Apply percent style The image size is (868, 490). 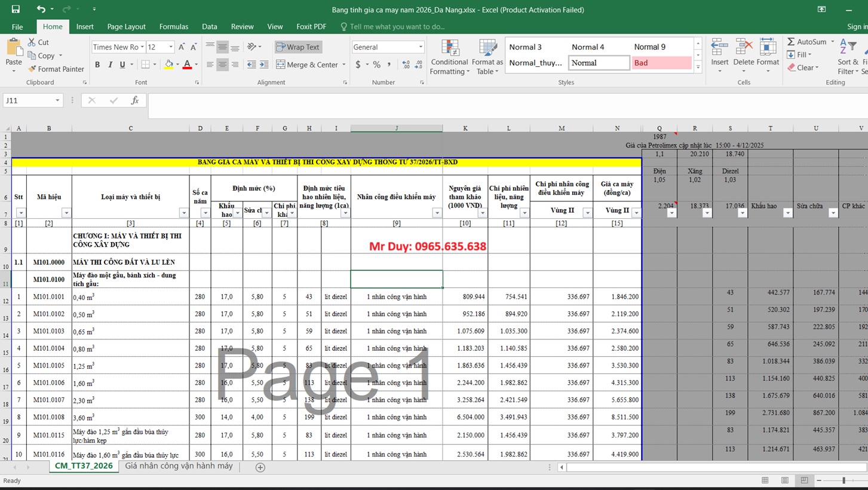click(376, 65)
